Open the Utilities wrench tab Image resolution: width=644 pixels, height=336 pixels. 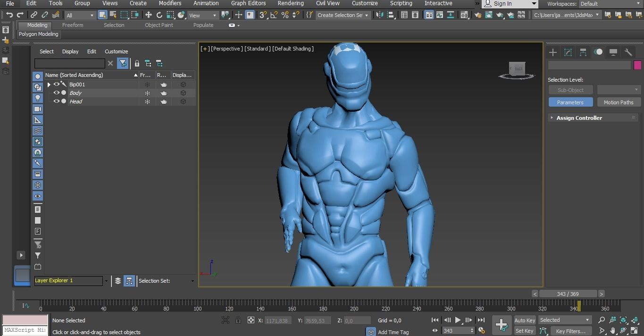click(x=628, y=52)
